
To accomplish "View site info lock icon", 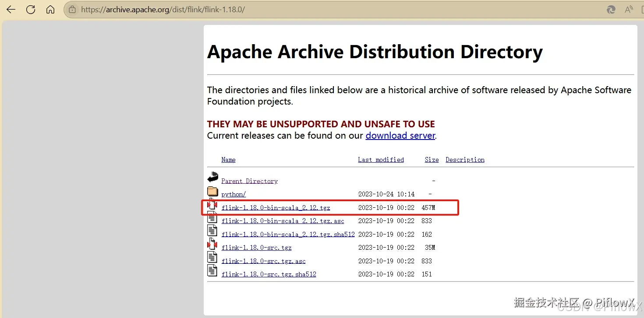I will (72, 10).
